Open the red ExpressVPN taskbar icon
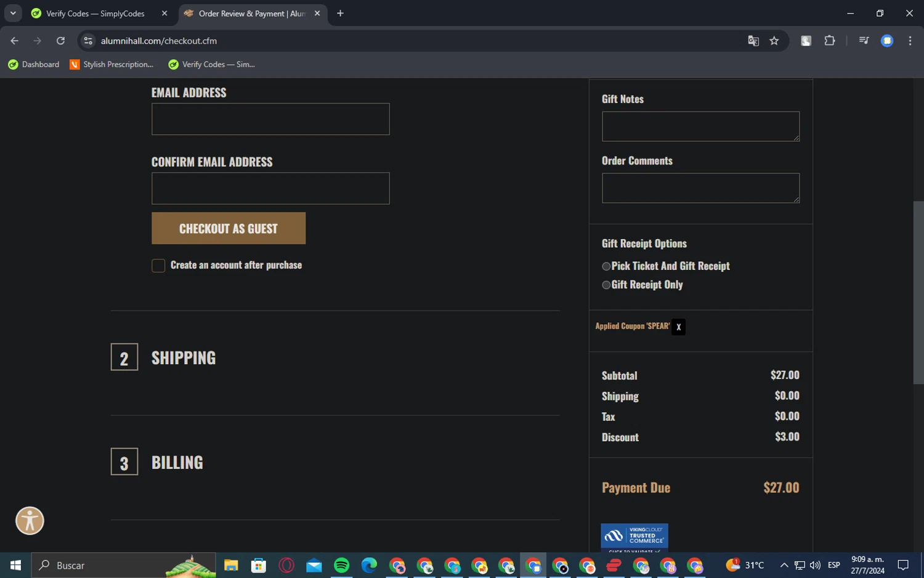This screenshot has height=578, width=924. pos(614,565)
